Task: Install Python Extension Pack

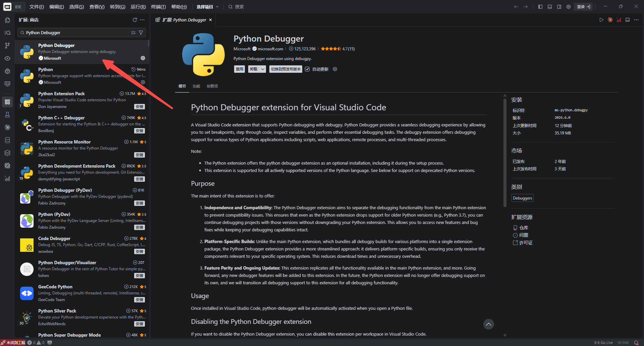Action: pyautogui.click(x=140, y=107)
